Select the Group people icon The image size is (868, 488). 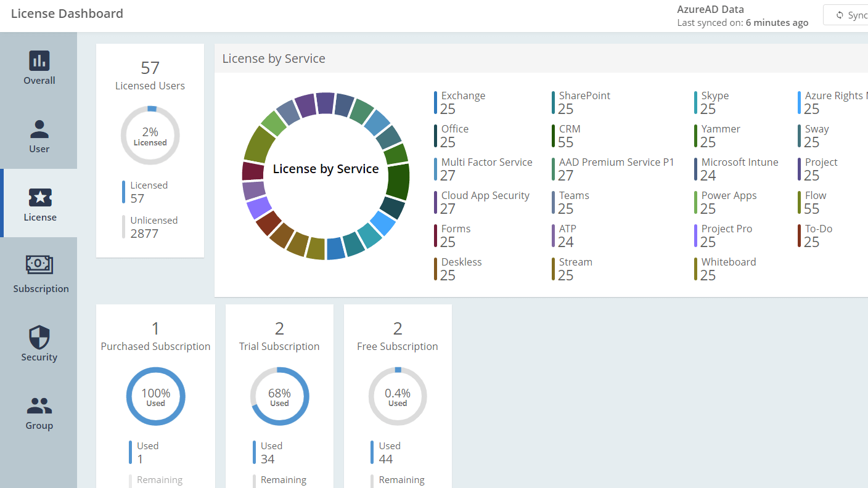[39, 405]
